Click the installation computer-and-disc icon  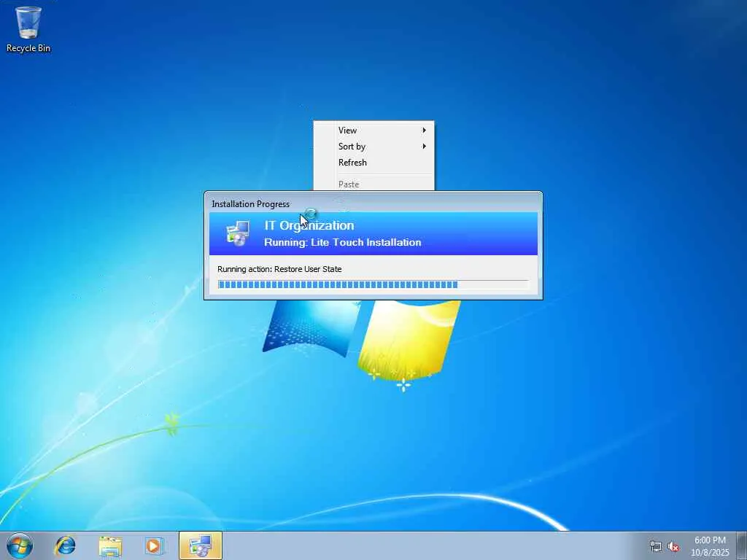coord(238,233)
